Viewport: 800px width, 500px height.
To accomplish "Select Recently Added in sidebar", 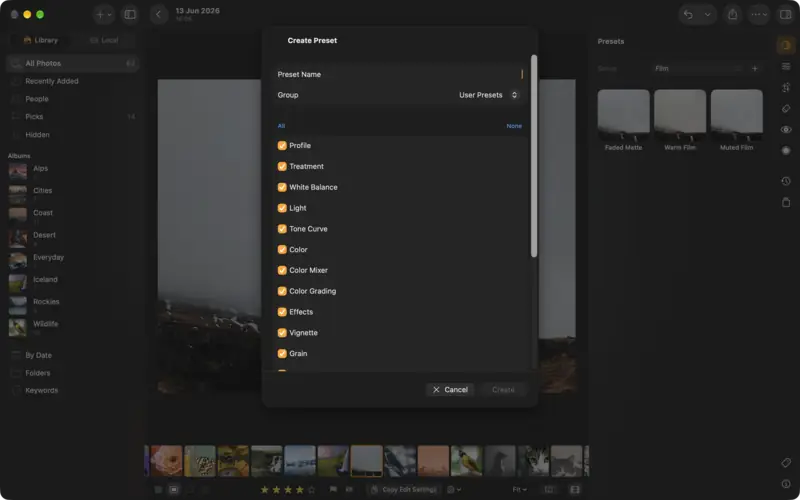I will (73, 81).
